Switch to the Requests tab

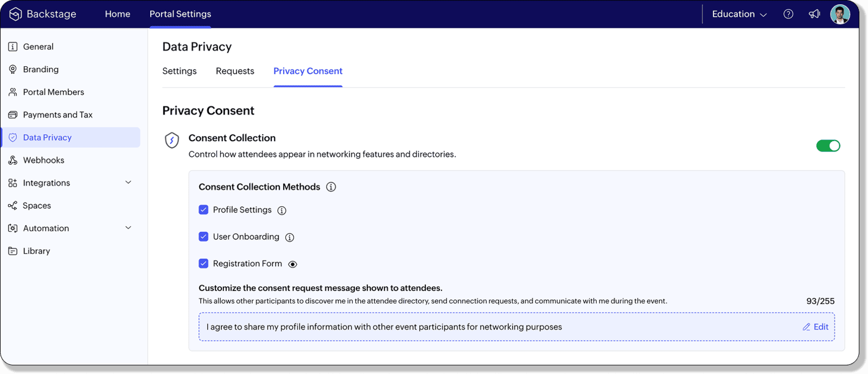click(235, 71)
